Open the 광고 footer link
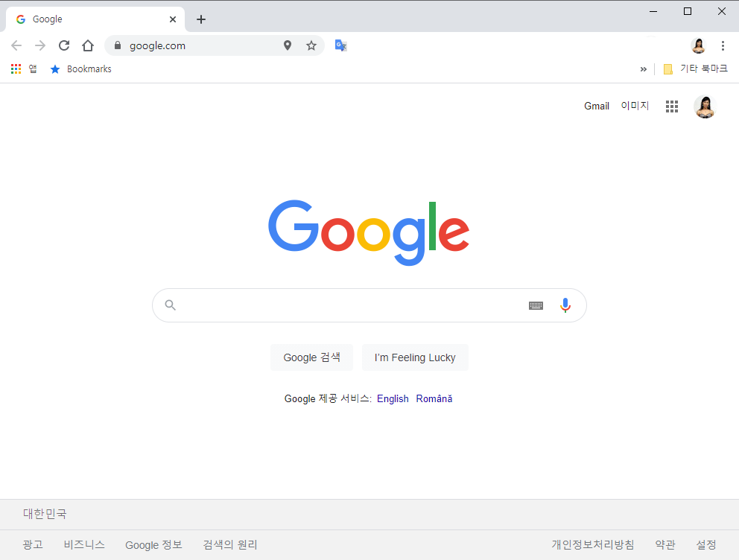The height and width of the screenshot is (560, 739). tap(33, 545)
